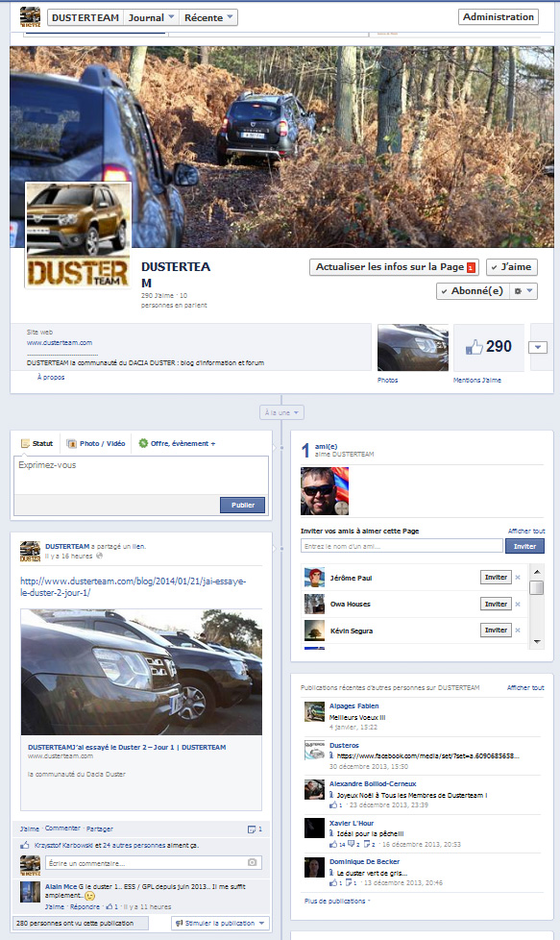The height and width of the screenshot is (940, 560).
Task: Click friend list scrollbar down arrow
Action: click(537, 642)
